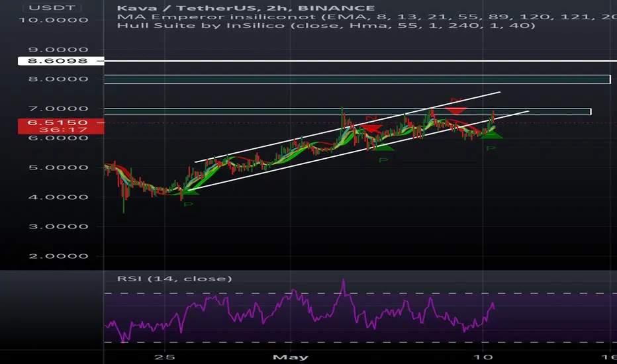Click the 25 date label on time axis
Screen dimensions: 617x364
coord(164,357)
